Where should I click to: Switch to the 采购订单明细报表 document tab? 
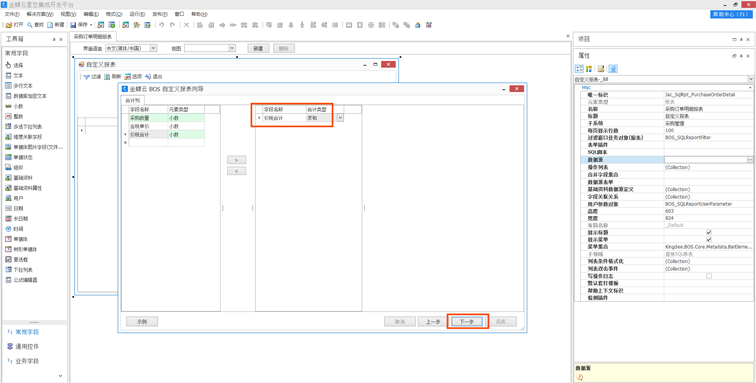93,36
